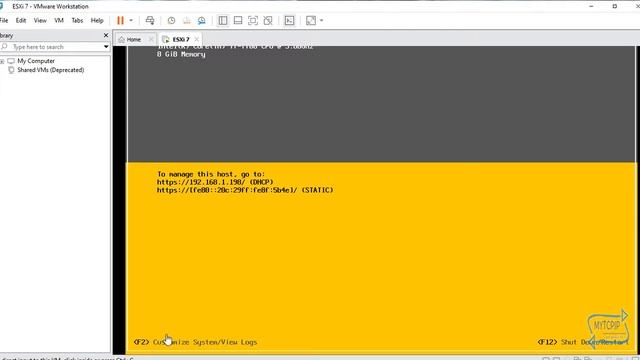640x360 pixels.
Task: Send Ctrl+Alt+Del to the virtual machine
Action: tap(150, 20)
